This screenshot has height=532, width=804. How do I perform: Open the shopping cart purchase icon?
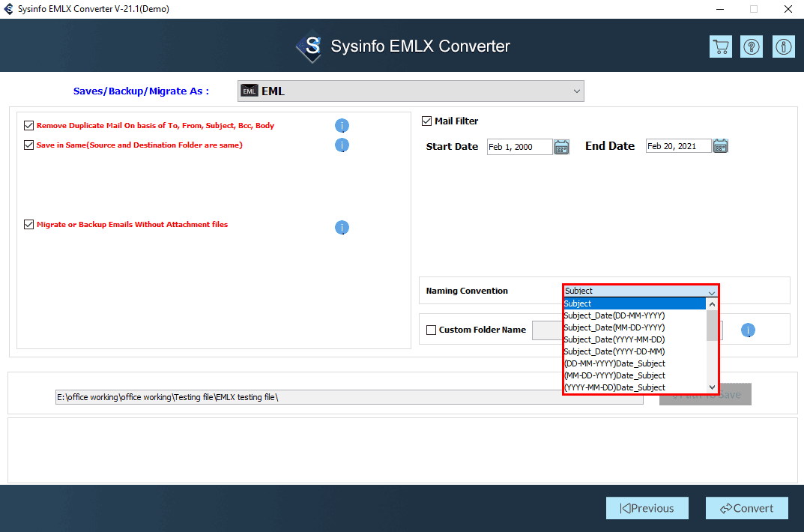click(x=720, y=46)
